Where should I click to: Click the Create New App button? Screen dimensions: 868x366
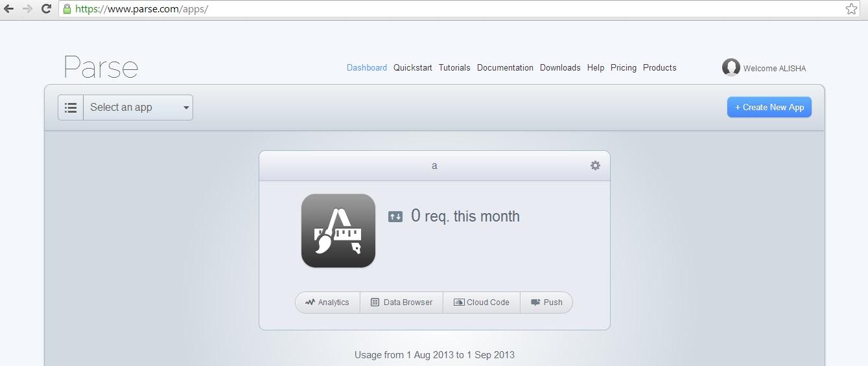769,108
